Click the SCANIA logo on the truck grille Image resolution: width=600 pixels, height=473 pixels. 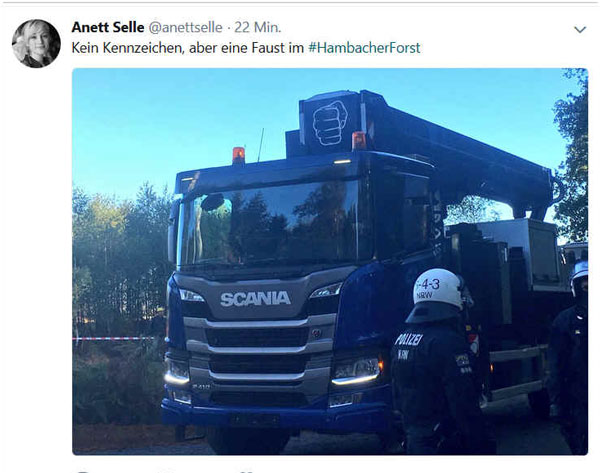255,299
